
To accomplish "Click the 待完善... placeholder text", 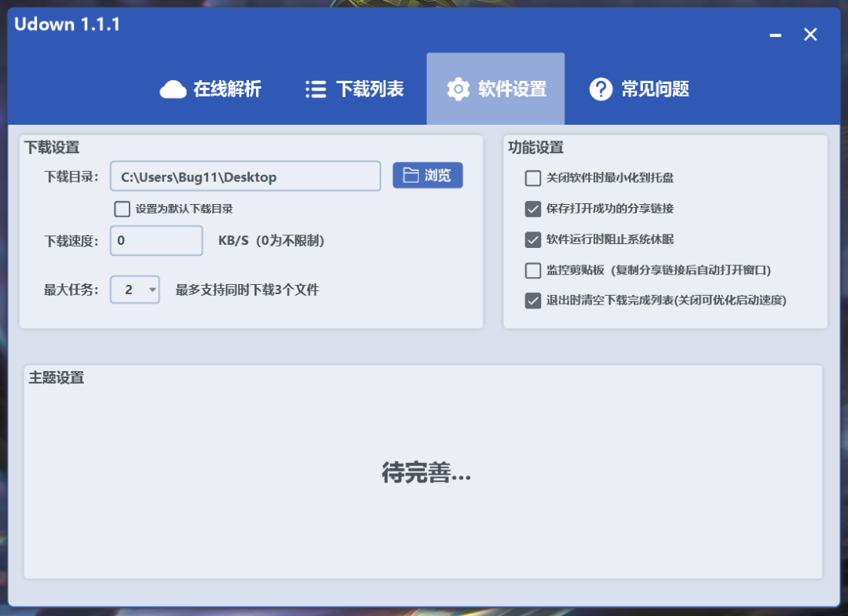I will pos(426,473).
